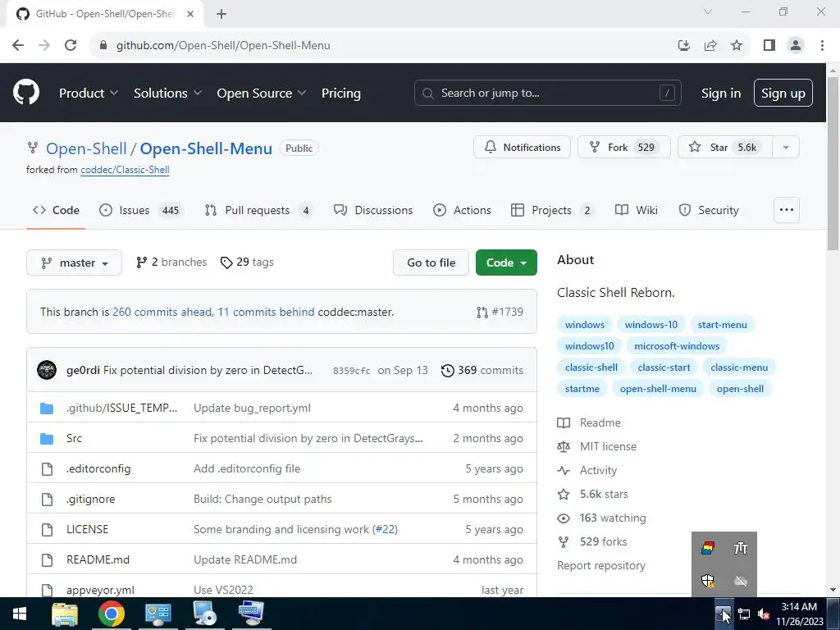Show more repository tabs ellipsis

pyautogui.click(x=787, y=210)
